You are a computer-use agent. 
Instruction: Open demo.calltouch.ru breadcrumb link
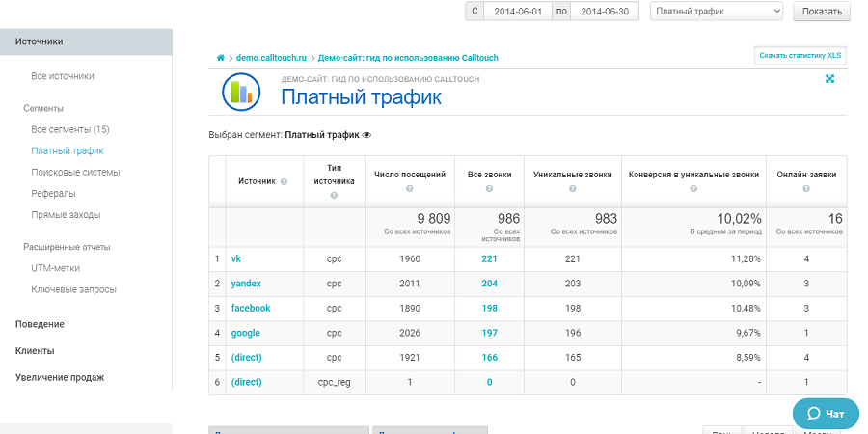(271, 58)
